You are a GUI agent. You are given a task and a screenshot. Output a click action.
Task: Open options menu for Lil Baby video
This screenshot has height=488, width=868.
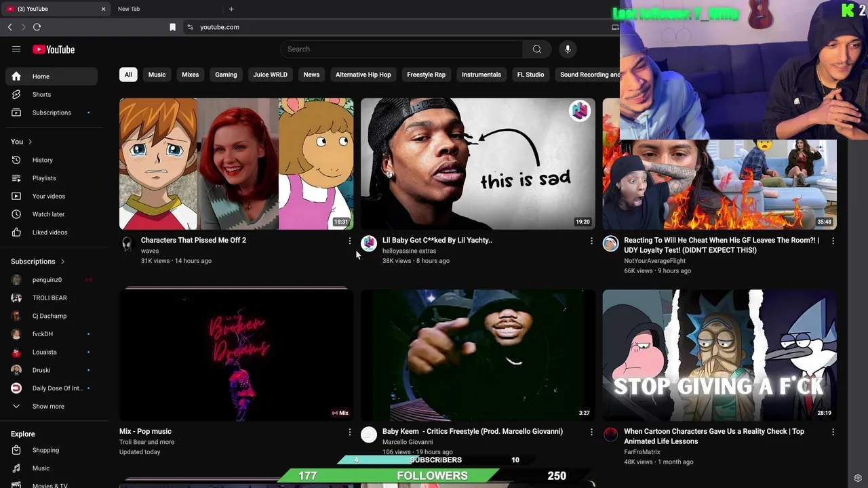(591, 241)
